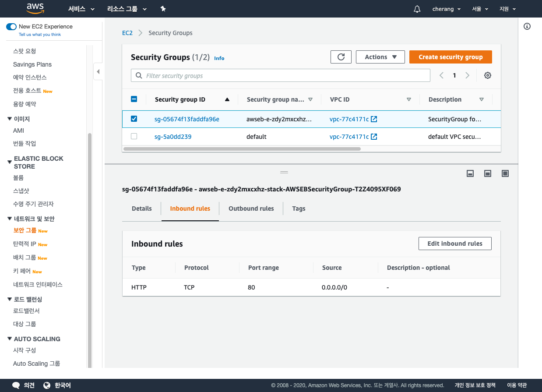Click the Info link next to Security Groups
The width and height of the screenshot is (542, 392).
pos(219,58)
